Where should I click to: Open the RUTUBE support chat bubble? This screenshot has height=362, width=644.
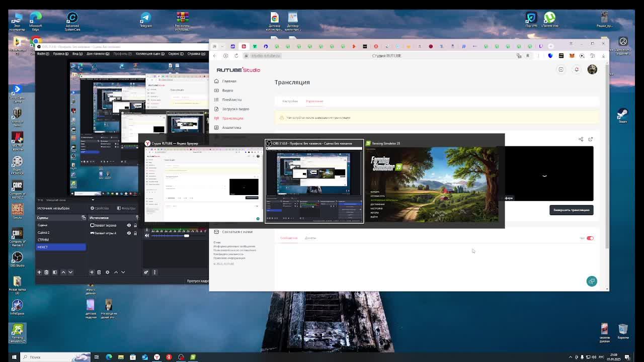[592, 281]
